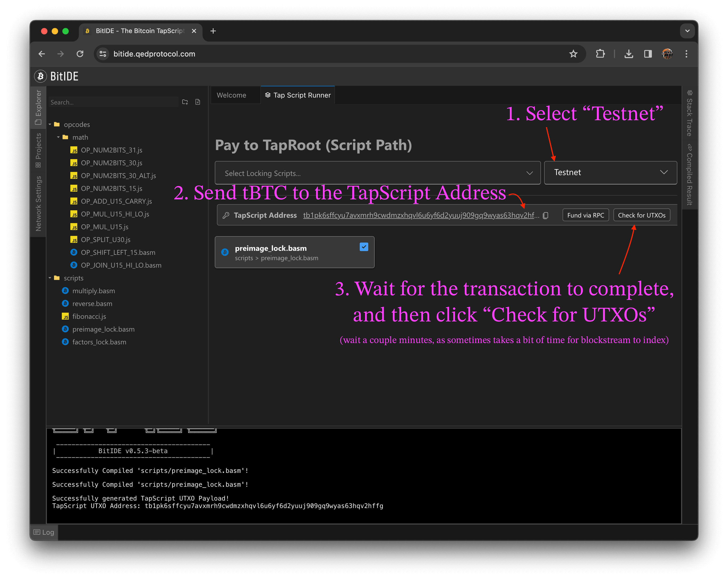Click the new folder icon beside Search
This screenshot has height=580, width=728.
click(185, 102)
